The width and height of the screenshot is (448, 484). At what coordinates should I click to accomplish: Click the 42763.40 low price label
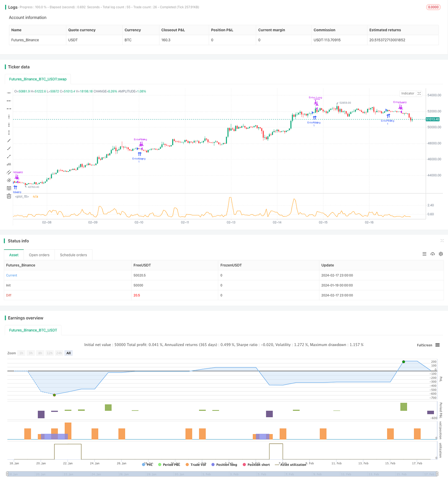tap(33, 187)
